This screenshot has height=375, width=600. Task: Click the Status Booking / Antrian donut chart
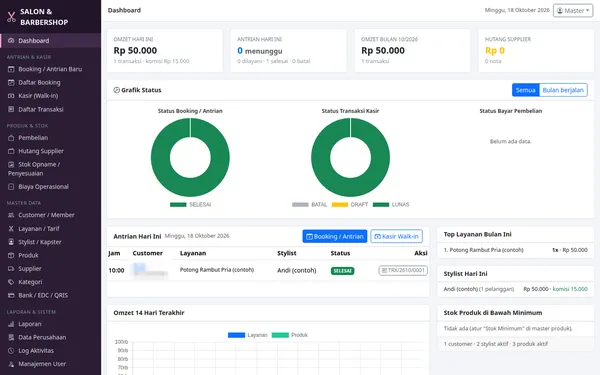tap(190, 157)
